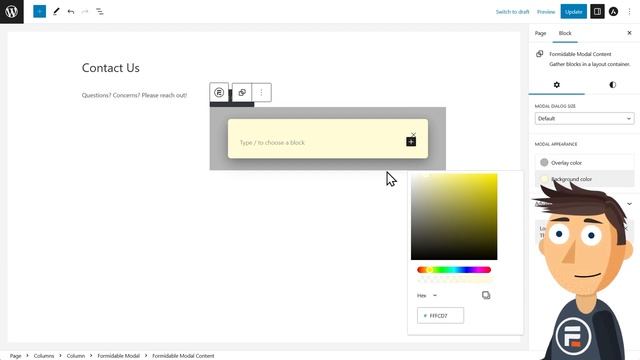Close the settings sidebar
Viewport: 640px width, 360px height.
pyautogui.click(x=629, y=33)
